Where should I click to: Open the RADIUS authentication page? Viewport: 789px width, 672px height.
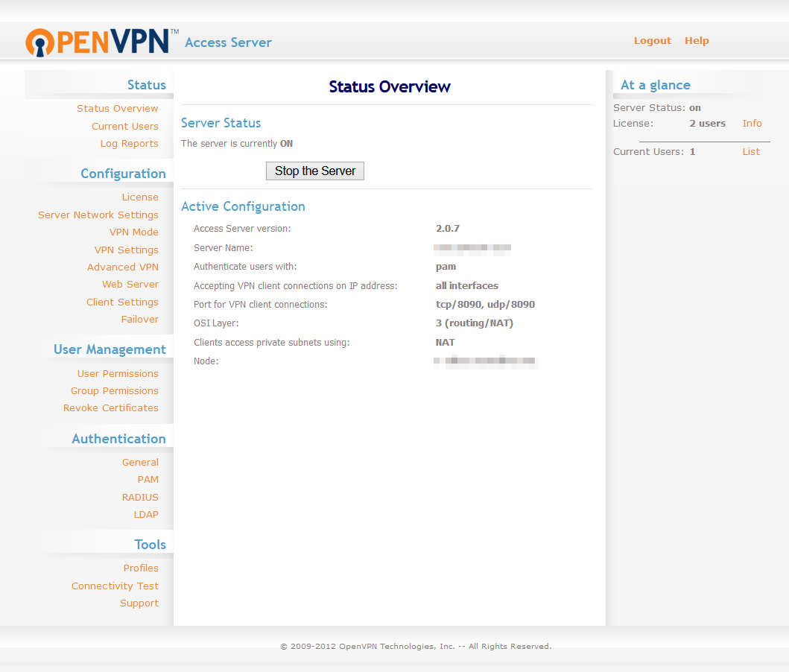click(x=140, y=498)
